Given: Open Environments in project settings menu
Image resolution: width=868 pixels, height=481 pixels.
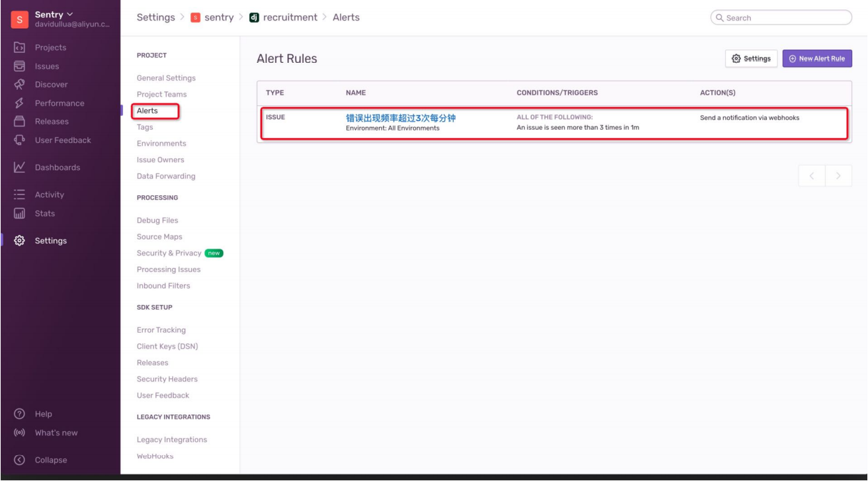Looking at the screenshot, I should point(161,144).
